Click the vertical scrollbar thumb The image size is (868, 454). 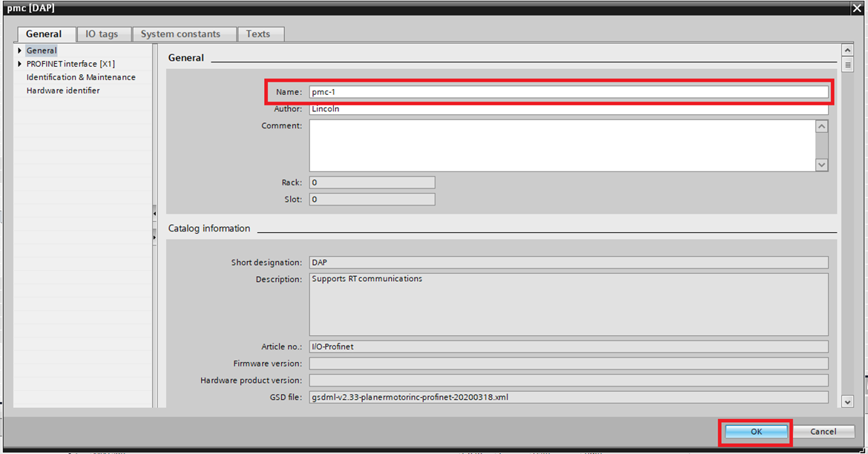click(x=847, y=64)
